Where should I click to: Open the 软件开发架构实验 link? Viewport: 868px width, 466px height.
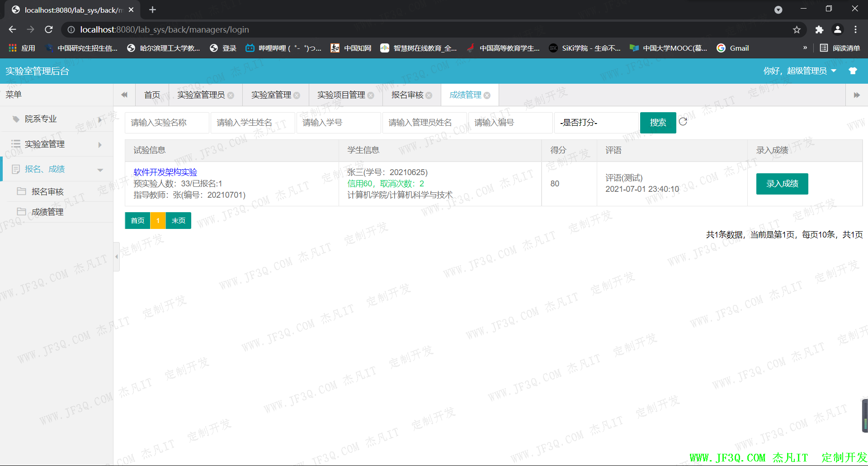coord(165,172)
